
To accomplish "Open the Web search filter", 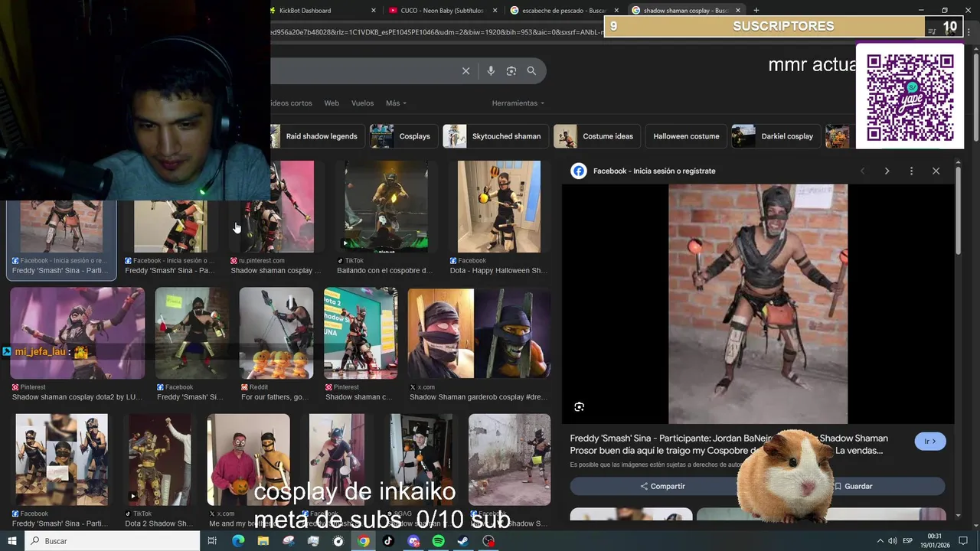I will [332, 103].
